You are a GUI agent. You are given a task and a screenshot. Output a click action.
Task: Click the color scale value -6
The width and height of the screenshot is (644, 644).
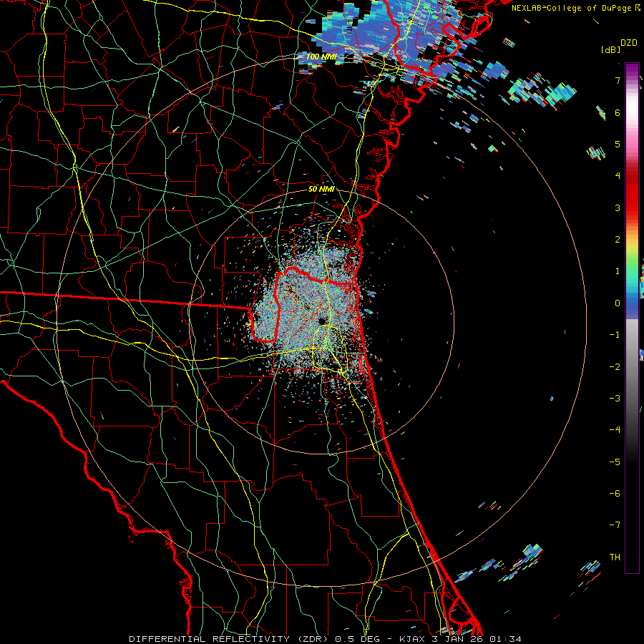tap(615, 493)
